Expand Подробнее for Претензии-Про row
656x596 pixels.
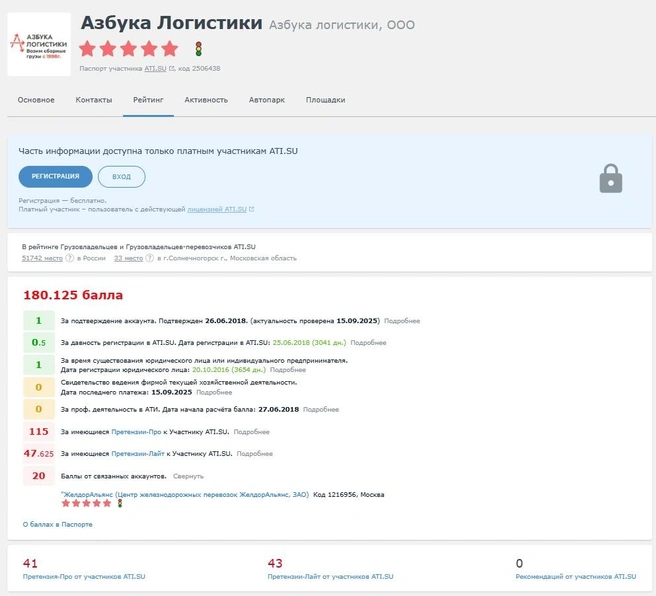[251, 432]
